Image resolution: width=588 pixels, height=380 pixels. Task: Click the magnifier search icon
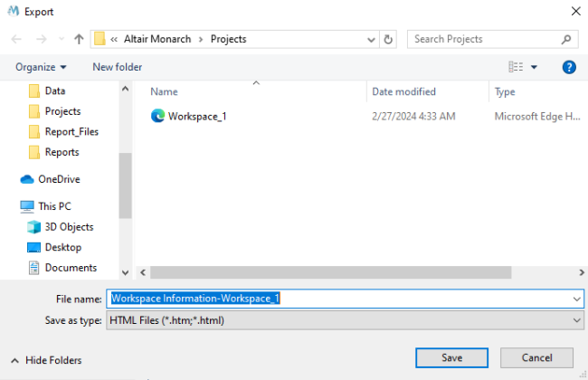click(x=566, y=39)
